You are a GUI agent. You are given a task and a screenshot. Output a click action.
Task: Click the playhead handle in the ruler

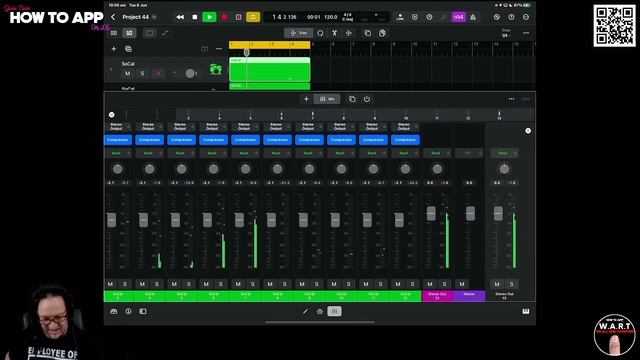click(x=247, y=52)
